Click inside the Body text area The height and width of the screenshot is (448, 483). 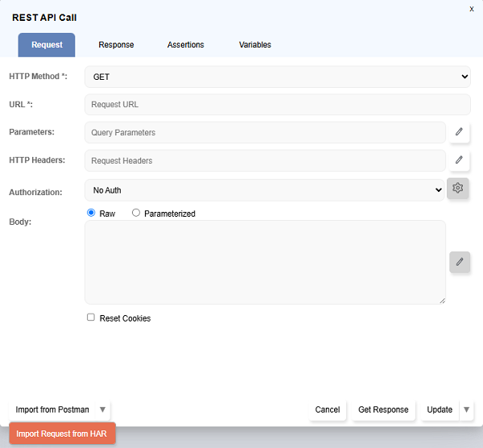(265, 262)
